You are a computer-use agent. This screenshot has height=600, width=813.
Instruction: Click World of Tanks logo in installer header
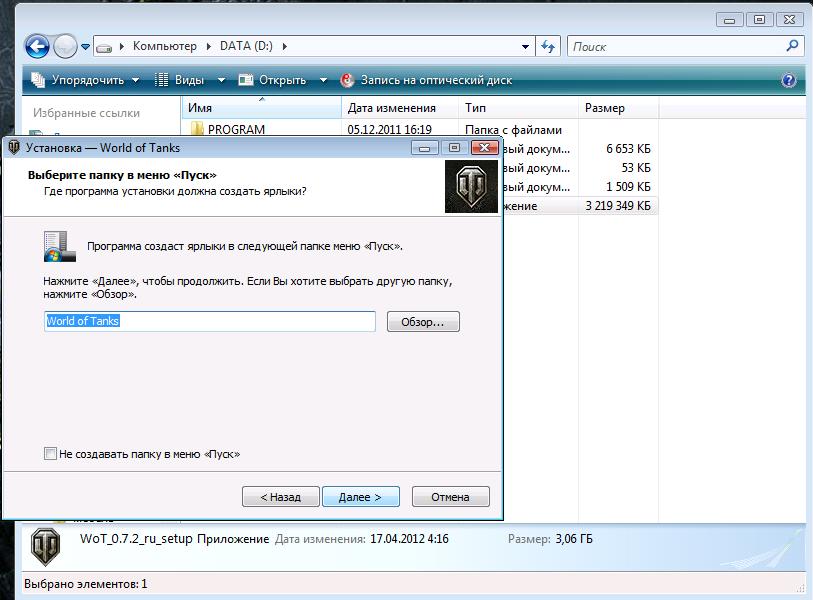pos(471,186)
